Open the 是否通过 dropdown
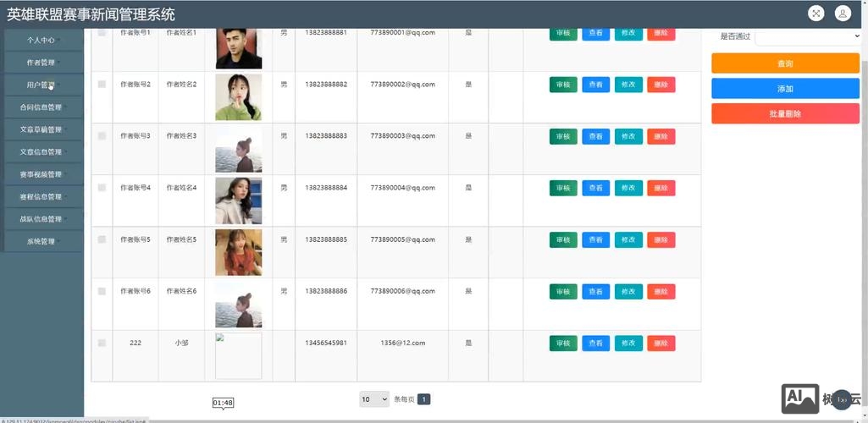 coord(807,36)
